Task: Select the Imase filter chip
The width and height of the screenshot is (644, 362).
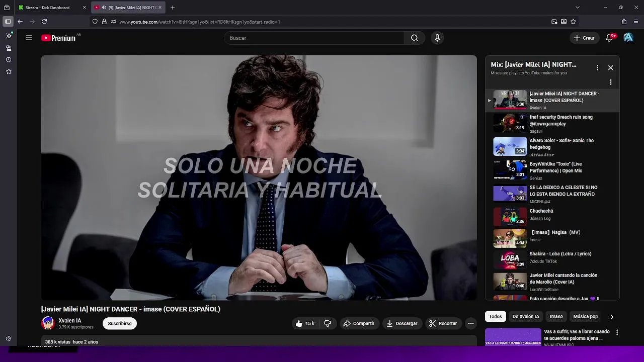Action: pos(556,317)
